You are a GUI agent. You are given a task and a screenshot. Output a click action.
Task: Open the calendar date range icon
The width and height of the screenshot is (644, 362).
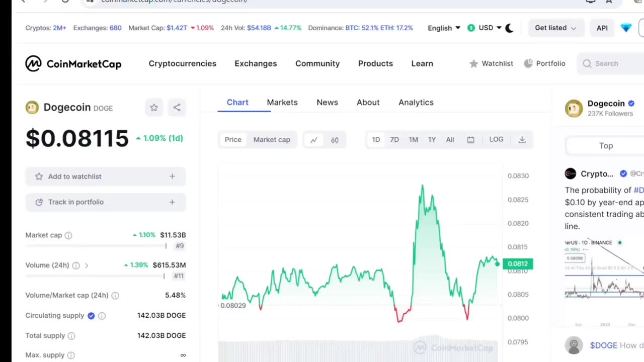coord(470,140)
